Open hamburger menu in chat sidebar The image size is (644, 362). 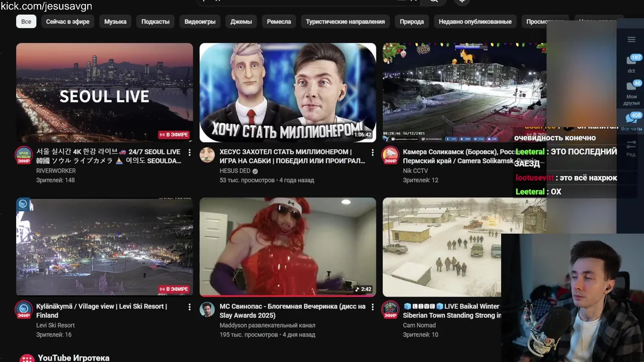coord(631,40)
